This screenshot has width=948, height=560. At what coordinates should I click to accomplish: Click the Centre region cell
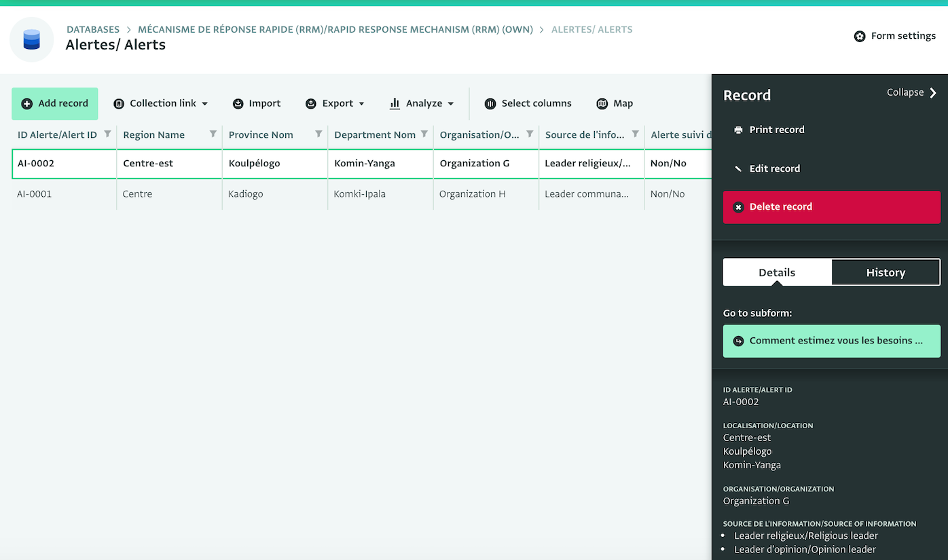[x=170, y=194]
